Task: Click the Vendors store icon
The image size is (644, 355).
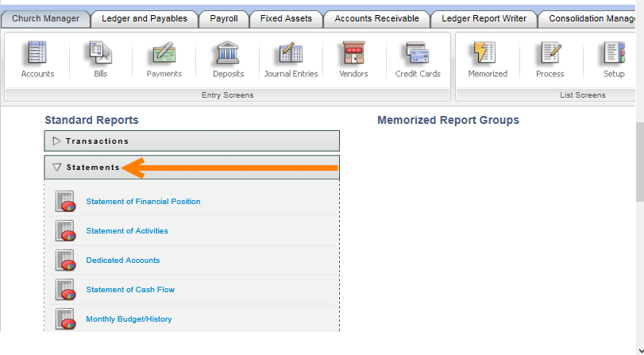Action: [353, 54]
